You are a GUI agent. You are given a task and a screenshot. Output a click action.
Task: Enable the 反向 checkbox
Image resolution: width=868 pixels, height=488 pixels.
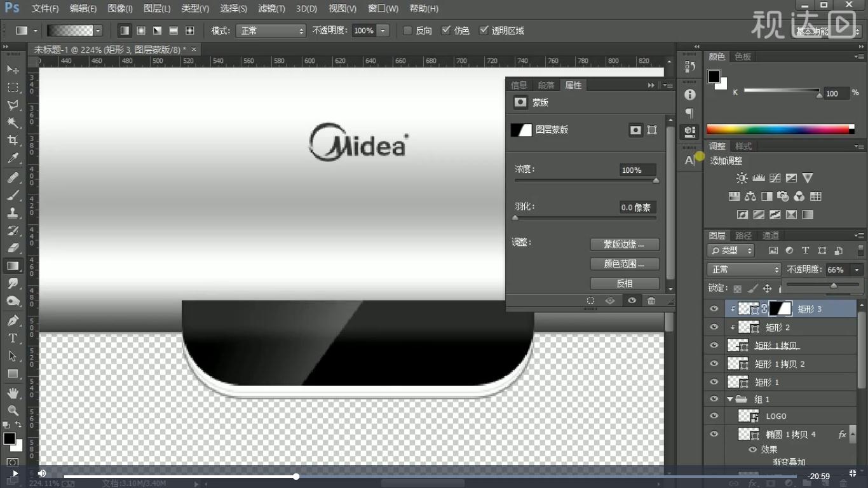(x=408, y=30)
